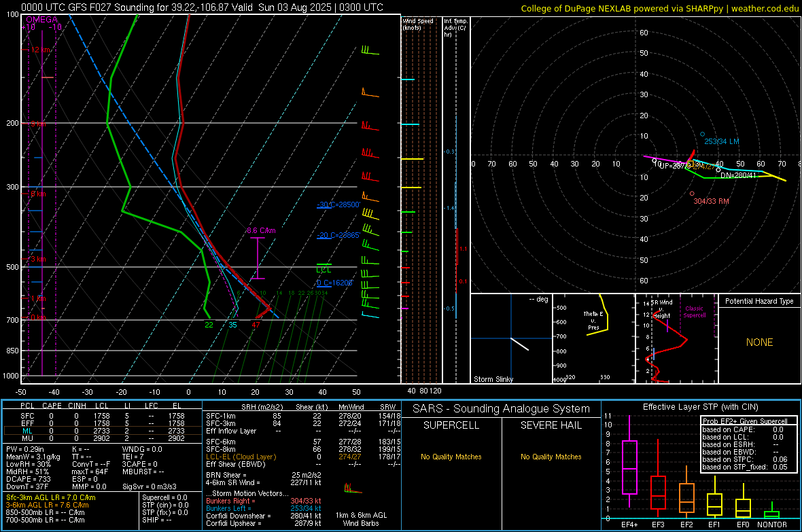This screenshot has height=532, width=802.
Task: Click the Bunkers Left = storm motion line
Action: [264, 508]
